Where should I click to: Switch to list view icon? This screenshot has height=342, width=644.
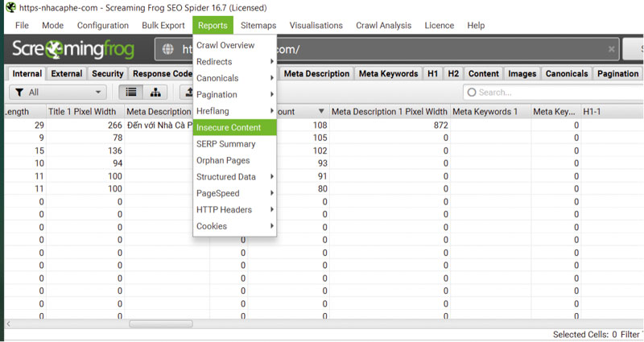pos(130,93)
